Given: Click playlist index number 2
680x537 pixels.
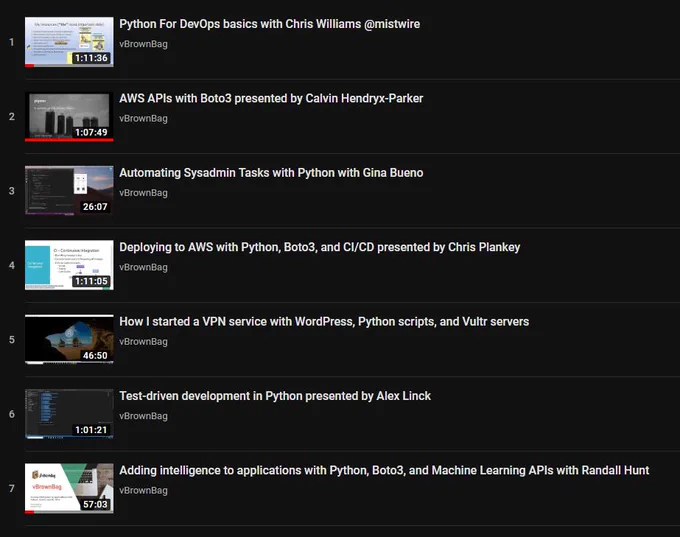Looking at the screenshot, I should (12, 117).
